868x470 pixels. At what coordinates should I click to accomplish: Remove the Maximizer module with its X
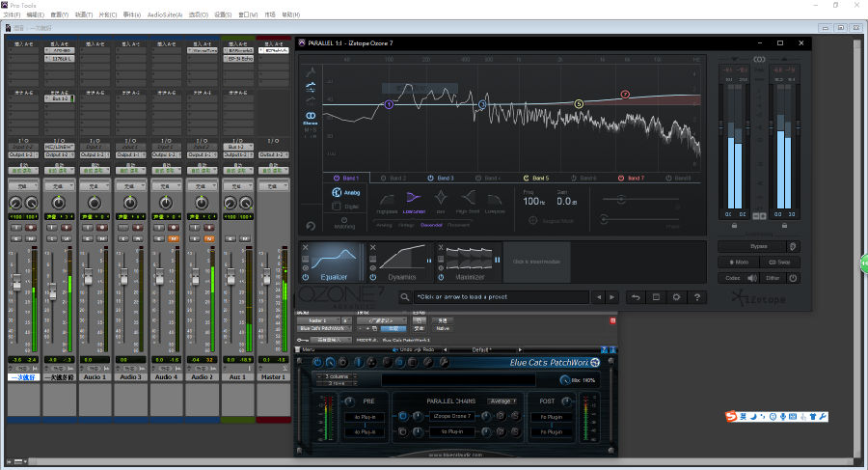point(441,247)
